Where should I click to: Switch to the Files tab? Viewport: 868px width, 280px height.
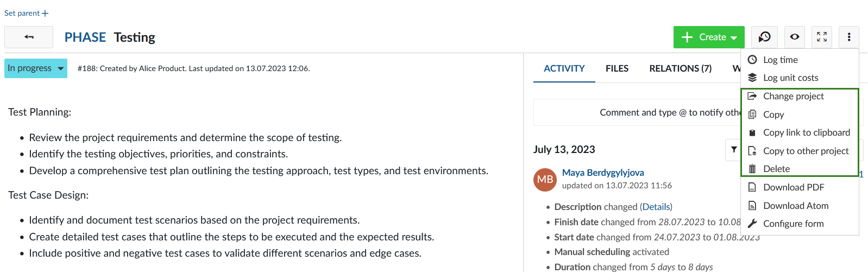point(617,68)
